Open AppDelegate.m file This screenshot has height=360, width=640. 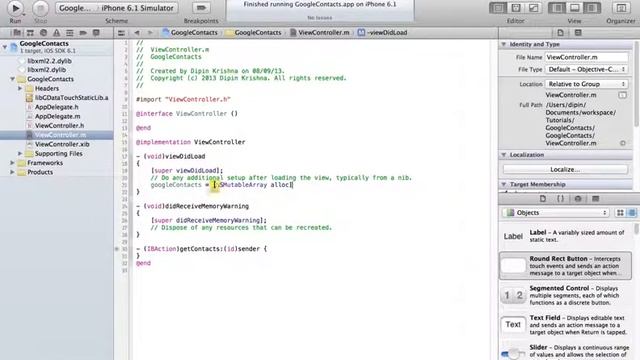click(57, 116)
